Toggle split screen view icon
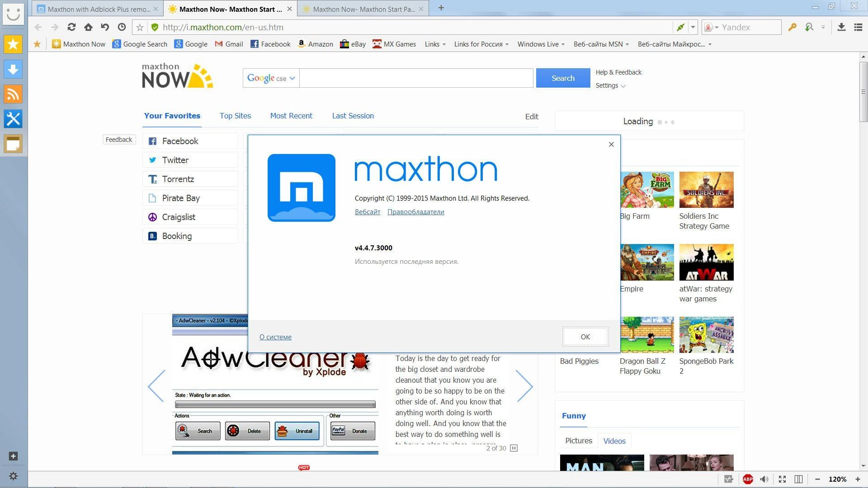The height and width of the screenshot is (488, 868). (798, 479)
